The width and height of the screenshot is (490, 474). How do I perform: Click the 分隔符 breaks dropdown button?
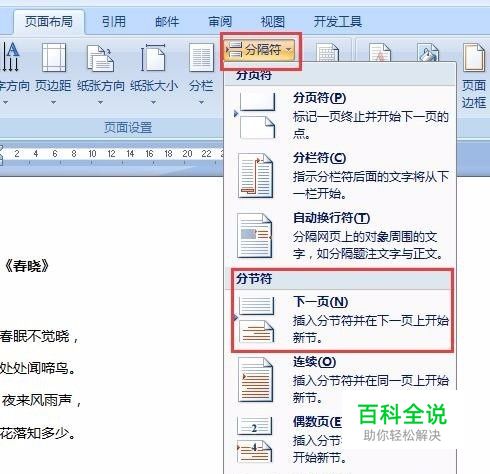(x=260, y=50)
